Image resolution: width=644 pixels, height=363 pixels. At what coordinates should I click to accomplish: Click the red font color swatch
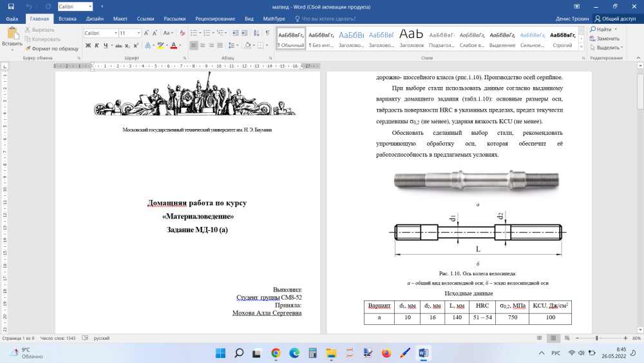click(x=174, y=45)
